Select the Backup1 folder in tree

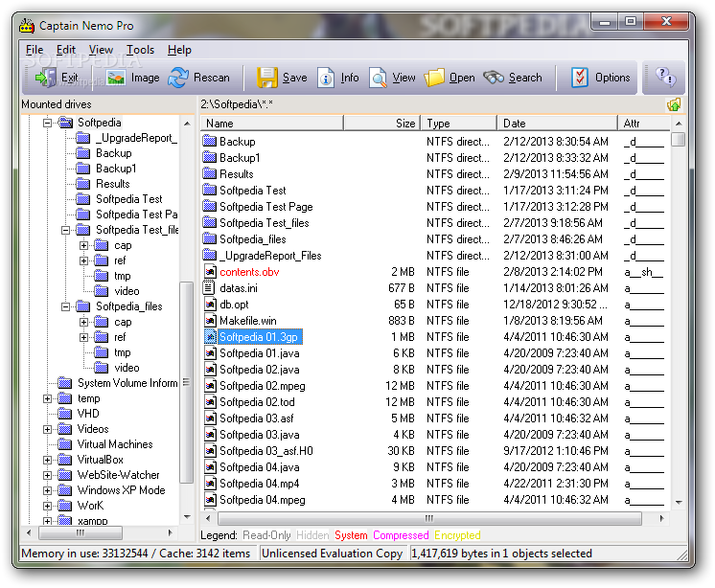pos(116,169)
